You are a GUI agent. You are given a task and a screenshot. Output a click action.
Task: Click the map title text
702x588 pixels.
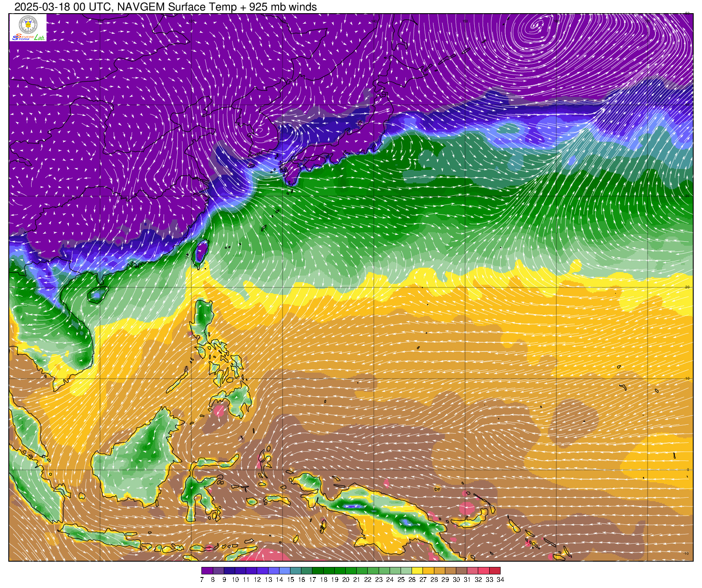click(166, 7)
